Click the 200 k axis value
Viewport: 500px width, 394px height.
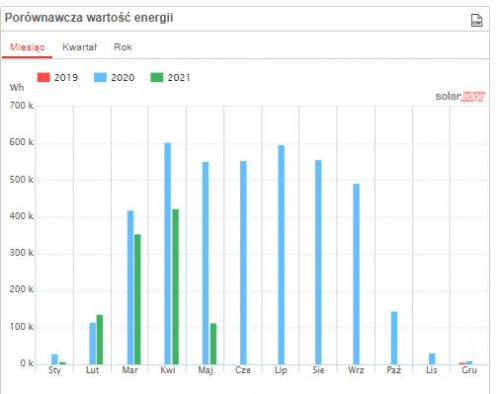pos(22,289)
